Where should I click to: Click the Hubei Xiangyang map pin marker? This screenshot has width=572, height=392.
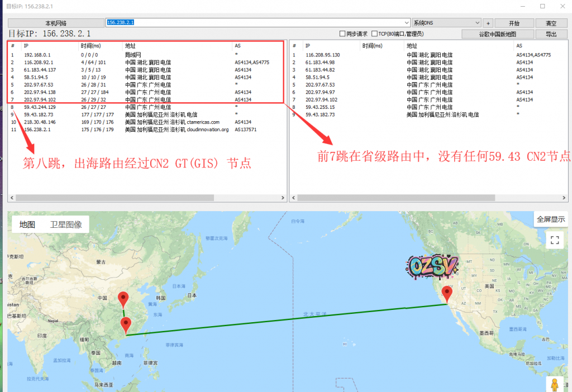pyautogui.click(x=124, y=299)
